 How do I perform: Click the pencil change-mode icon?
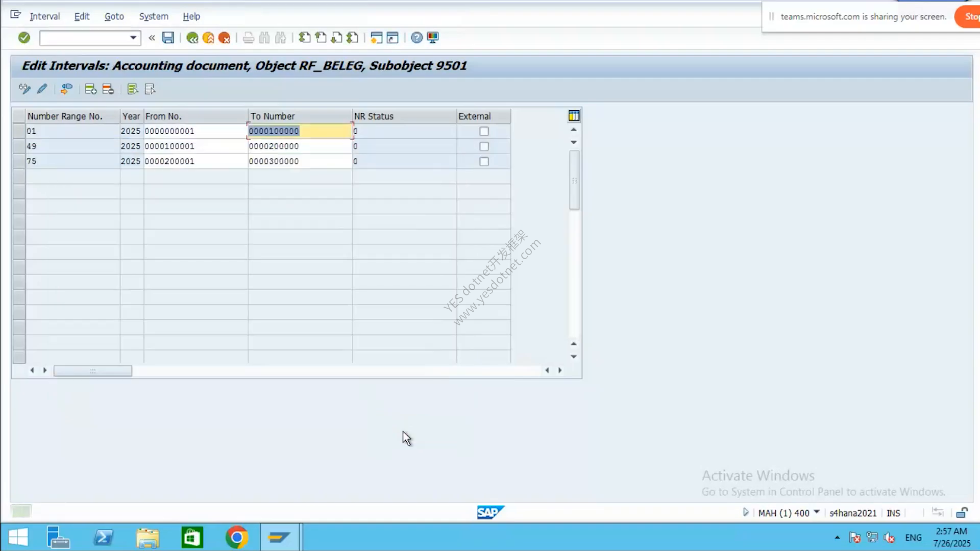point(42,89)
